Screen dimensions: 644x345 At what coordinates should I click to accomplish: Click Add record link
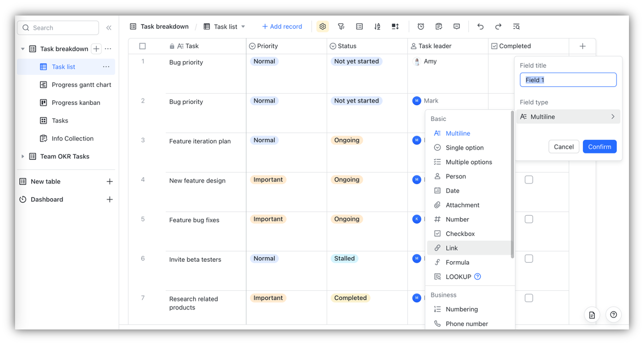[282, 26]
